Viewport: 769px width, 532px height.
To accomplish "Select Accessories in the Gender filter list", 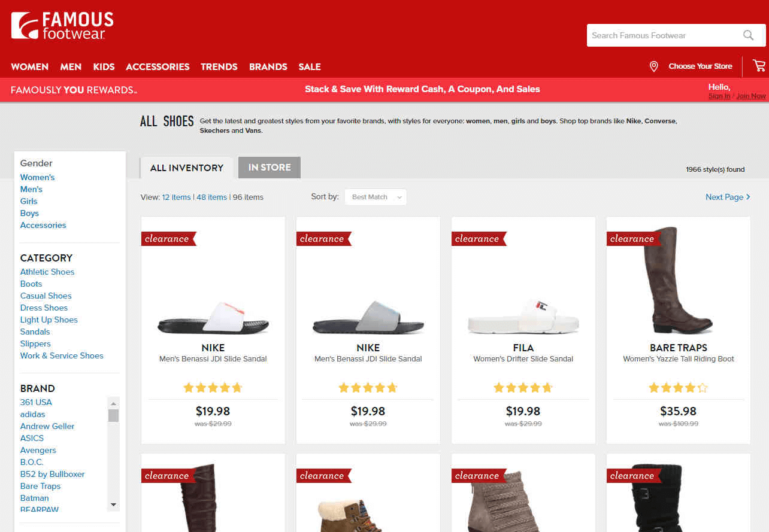I will (43, 225).
